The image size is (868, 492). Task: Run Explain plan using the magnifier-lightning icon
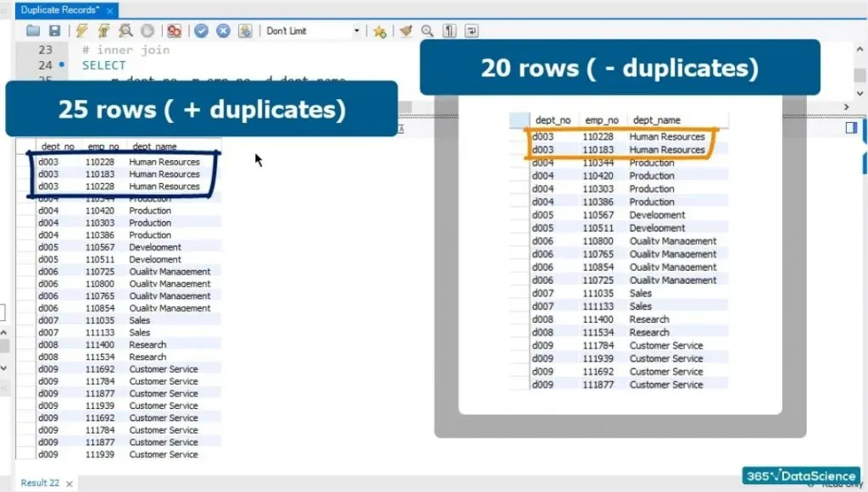(125, 30)
